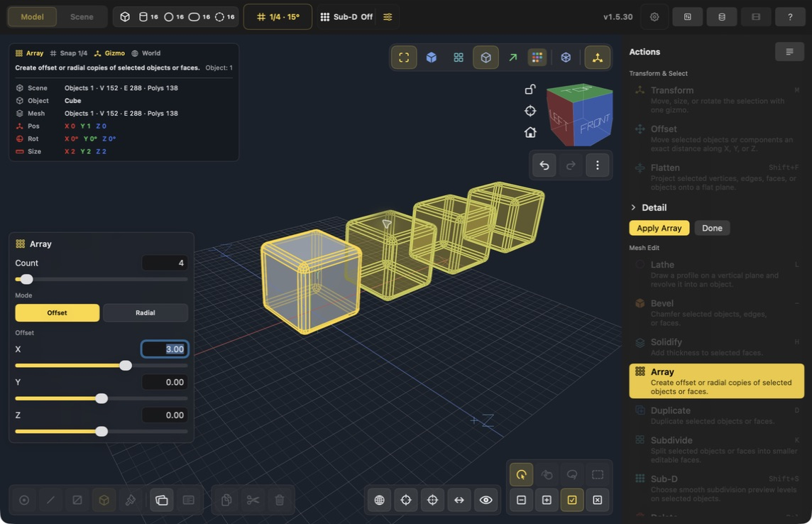The height and width of the screenshot is (524, 812).
Task: Select the Transform action
Action: pos(716,99)
